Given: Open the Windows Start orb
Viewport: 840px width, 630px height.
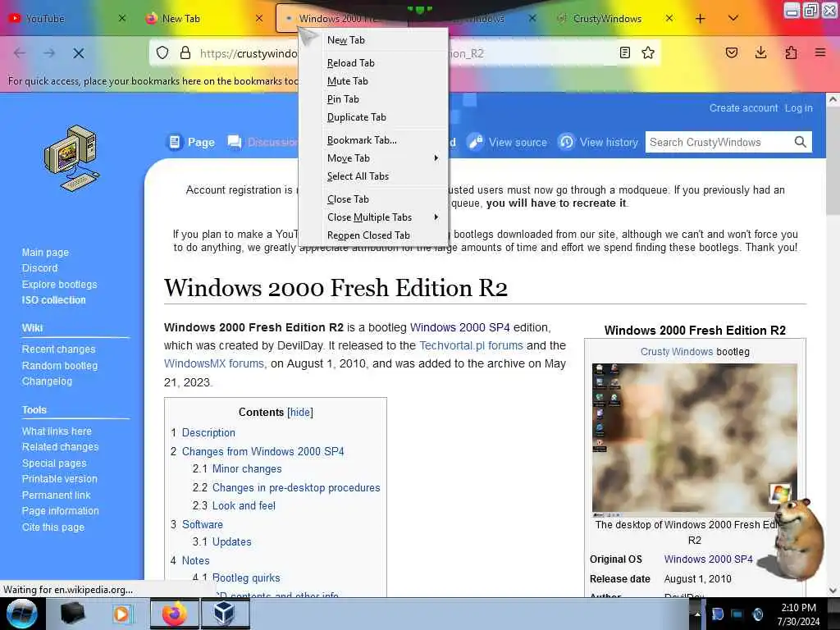Looking at the screenshot, I should 22,614.
